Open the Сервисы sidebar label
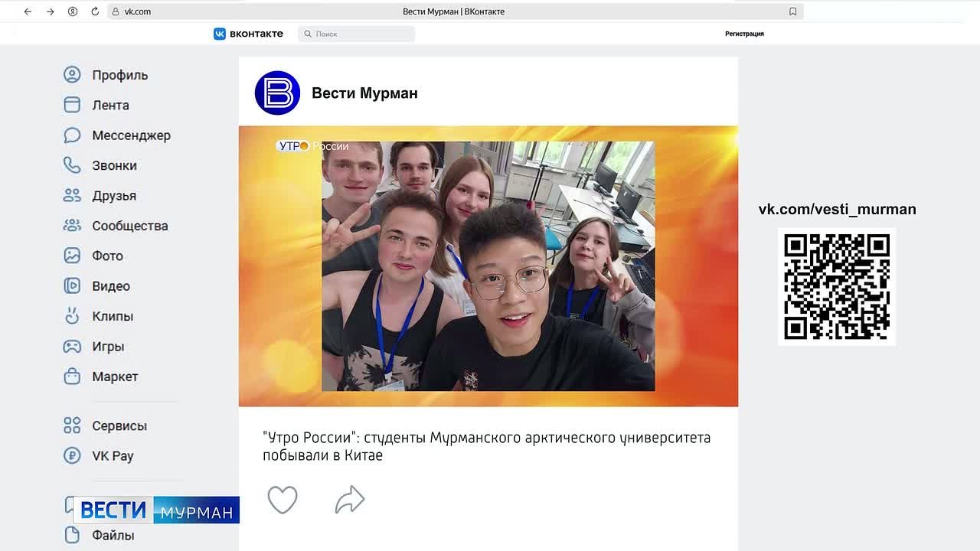The width and height of the screenshot is (980, 551). click(119, 425)
